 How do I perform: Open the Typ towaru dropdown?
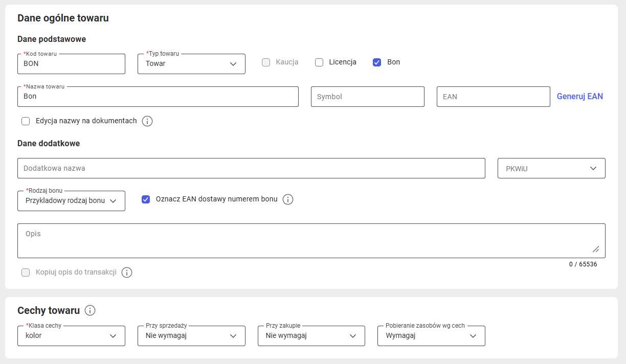191,64
